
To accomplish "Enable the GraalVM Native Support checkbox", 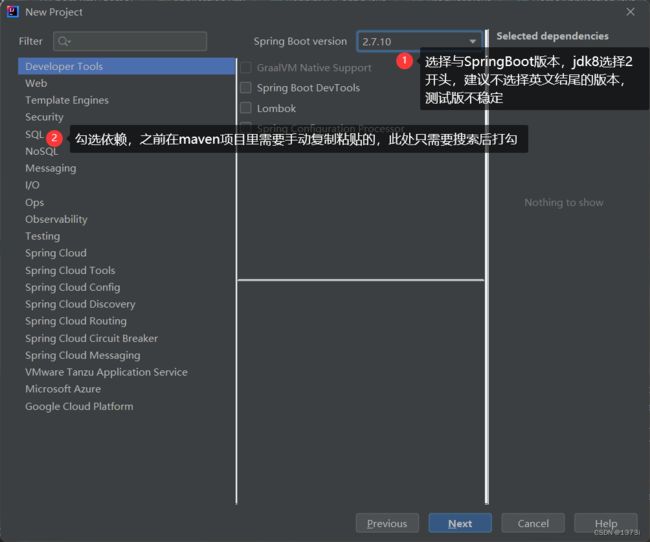I will click(246, 68).
